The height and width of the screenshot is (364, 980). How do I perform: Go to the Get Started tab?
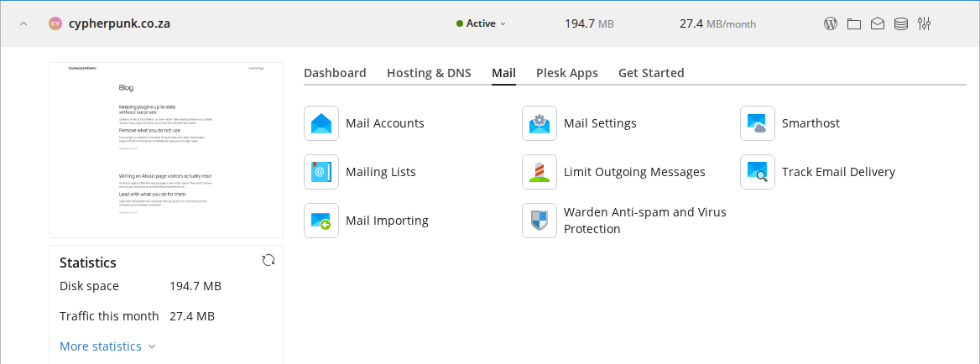(651, 73)
